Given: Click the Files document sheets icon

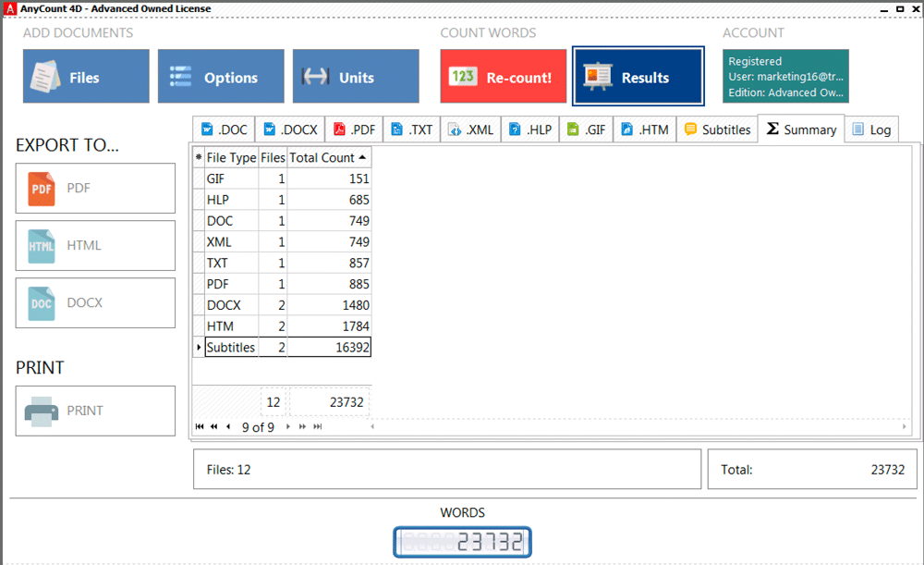Looking at the screenshot, I should (x=45, y=77).
